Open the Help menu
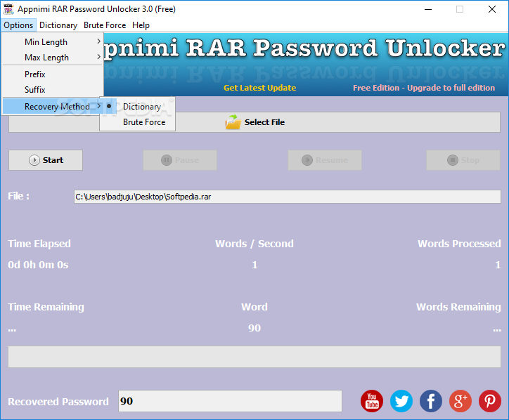Viewport: 509px width, 420px height. pyautogui.click(x=141, y=25)
